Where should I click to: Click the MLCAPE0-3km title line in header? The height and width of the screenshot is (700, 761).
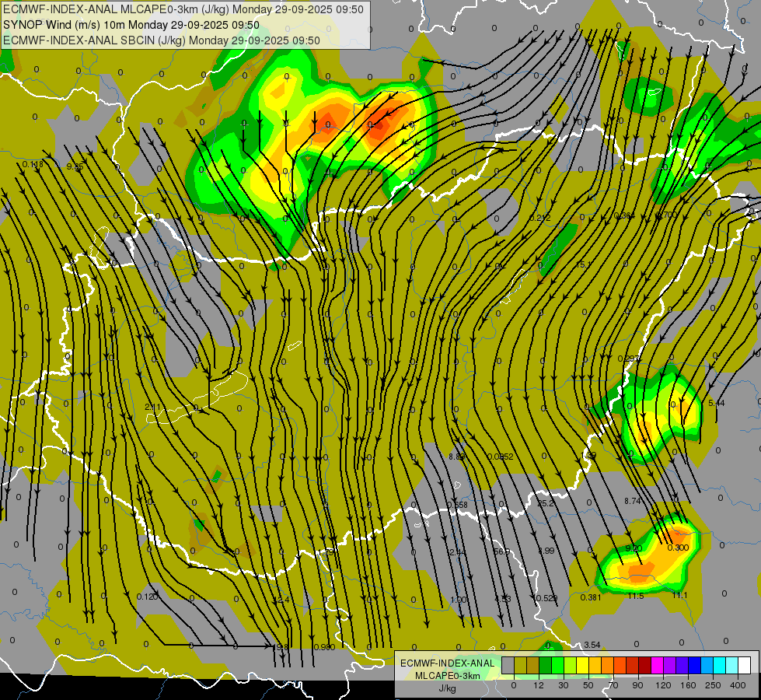point(183,9)
